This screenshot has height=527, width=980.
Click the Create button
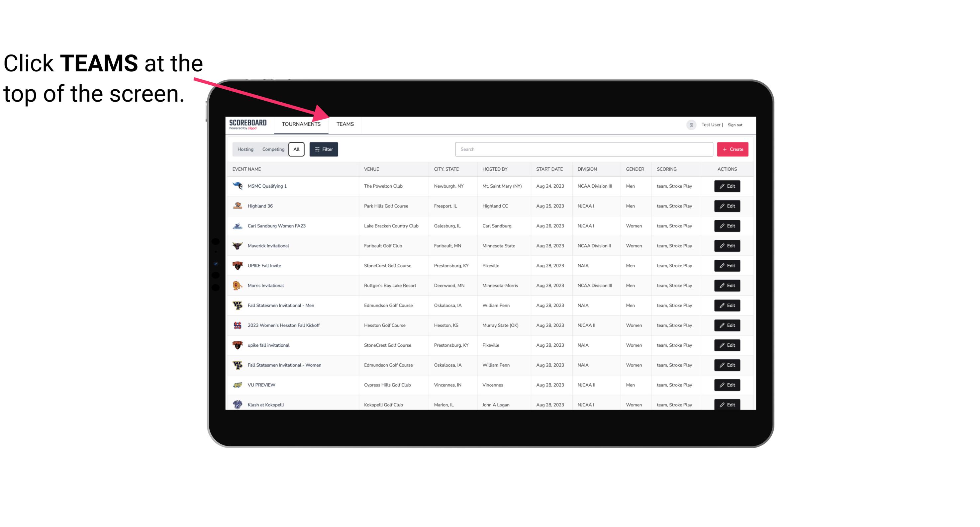pyautogui.click(x=733, y=149)
